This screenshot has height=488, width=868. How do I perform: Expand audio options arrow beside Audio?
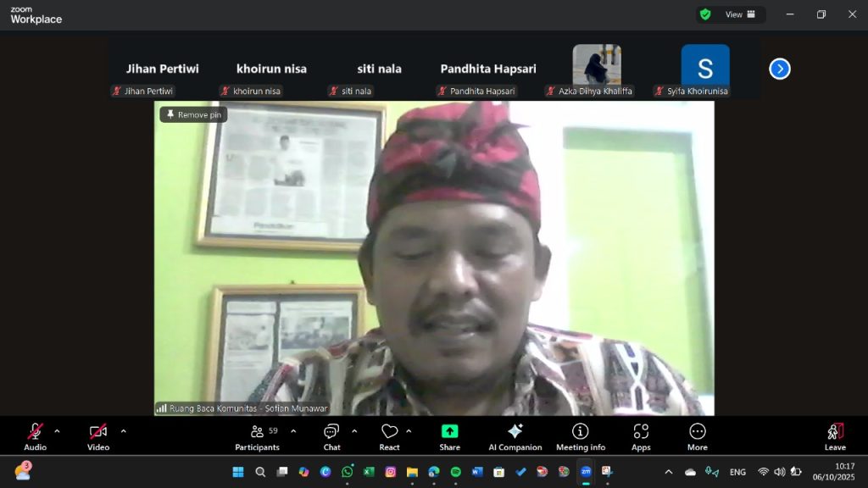(57, 431)
